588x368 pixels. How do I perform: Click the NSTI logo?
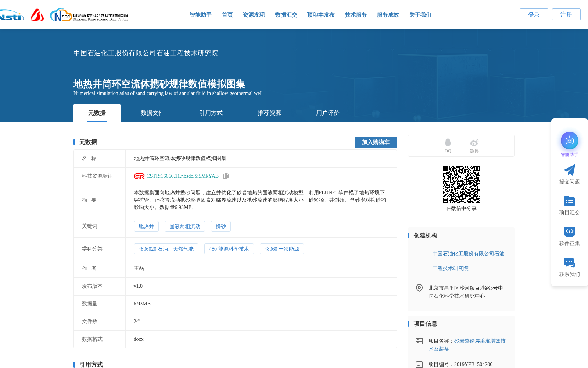pyautogui.click(x=12, y=15)
